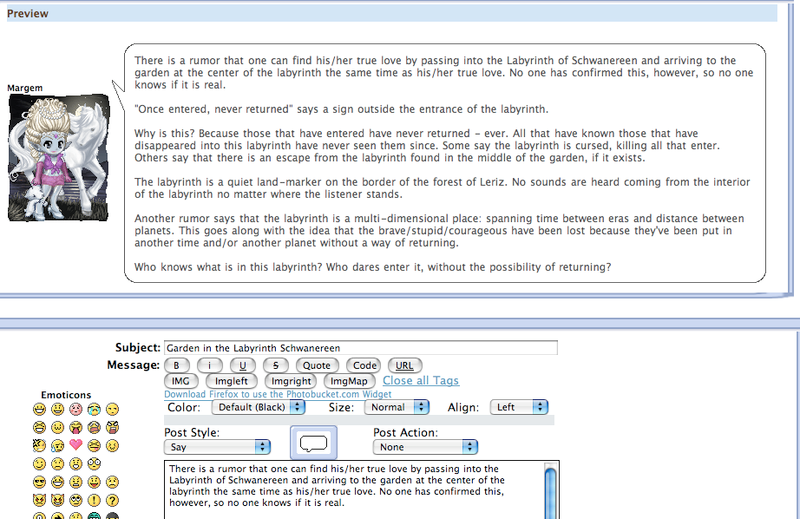Click the message box vertical scrollbar
800x519 pixels.
551,491
